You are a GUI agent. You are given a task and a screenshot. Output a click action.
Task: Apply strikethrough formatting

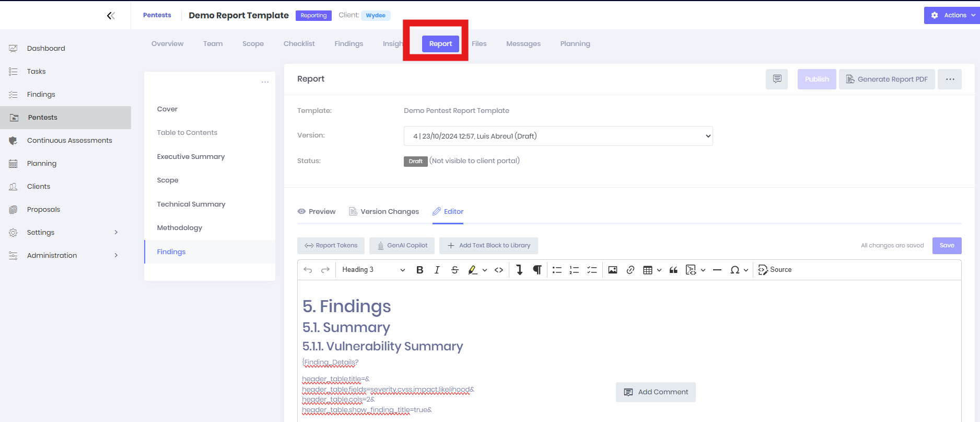[x=454, y=270]
